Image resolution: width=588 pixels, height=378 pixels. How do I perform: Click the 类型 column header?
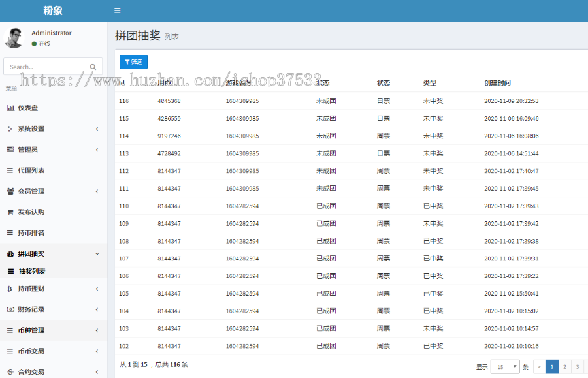430,83
